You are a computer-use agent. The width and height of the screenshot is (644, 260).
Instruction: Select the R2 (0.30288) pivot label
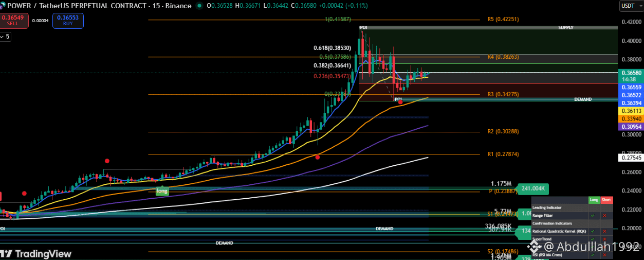(x=503, y=131)
